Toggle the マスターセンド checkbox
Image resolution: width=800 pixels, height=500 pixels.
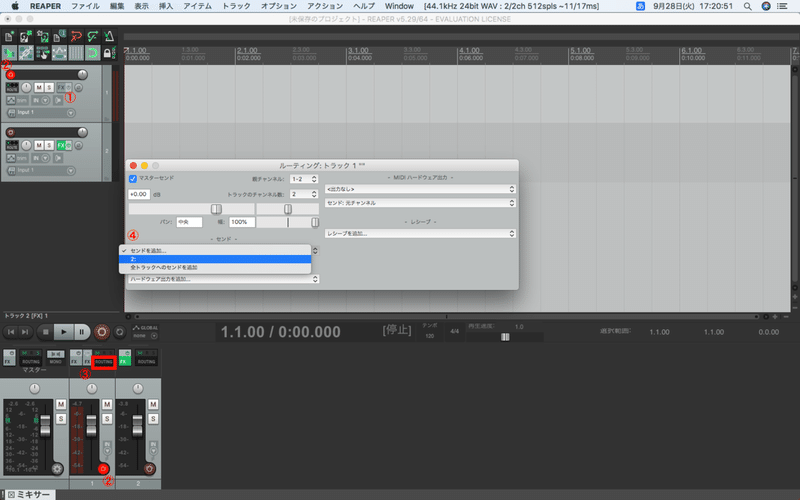pos(133,179)
